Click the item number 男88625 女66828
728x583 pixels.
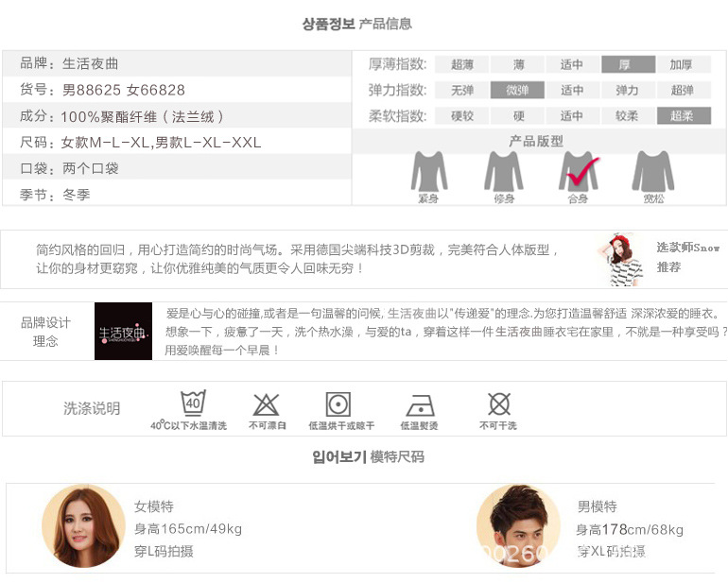tap(124, 90)
